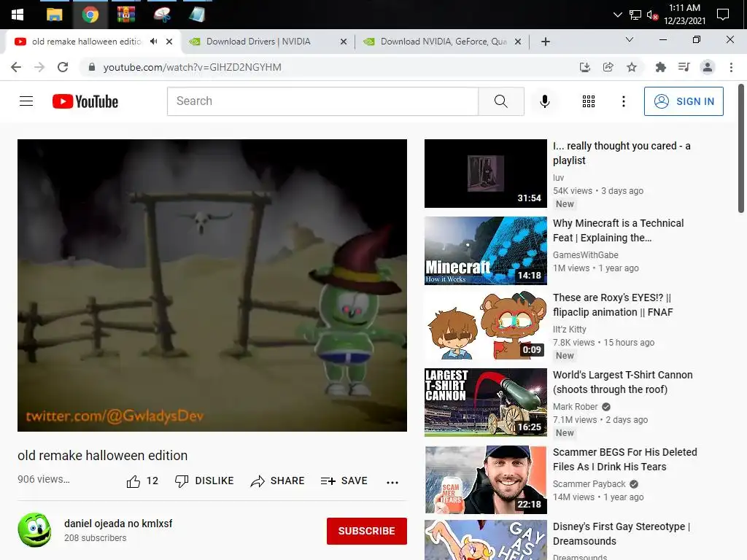Screen dimensions: 747x560
Task: Switch to Download NVIDIA GeForce tab
Action: [443, 42]
